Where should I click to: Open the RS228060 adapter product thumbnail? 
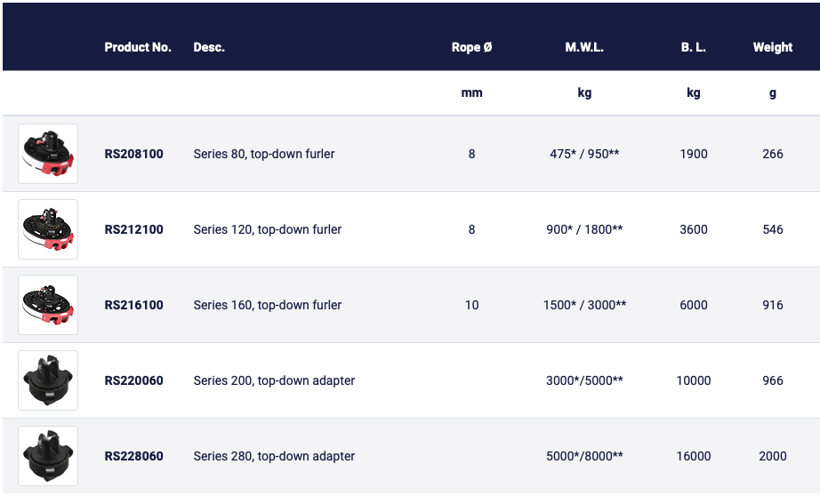click(x=48, y=456)
